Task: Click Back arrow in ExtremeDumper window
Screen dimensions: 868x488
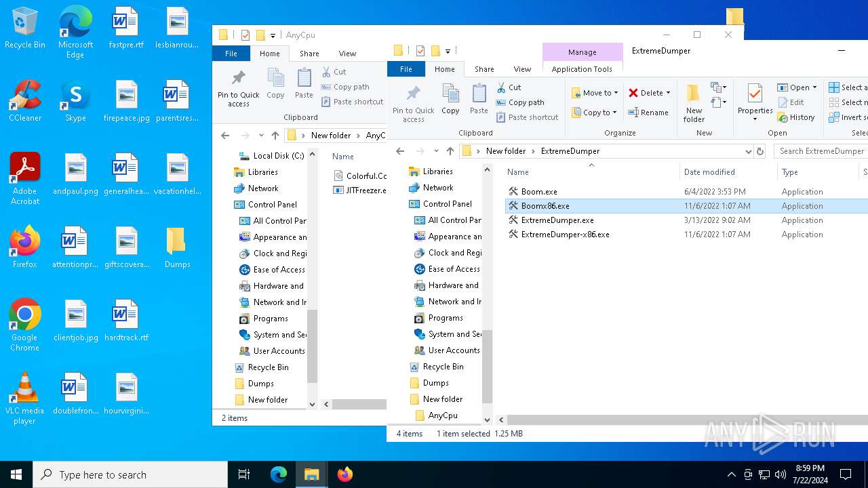Action: coord(400,151)
